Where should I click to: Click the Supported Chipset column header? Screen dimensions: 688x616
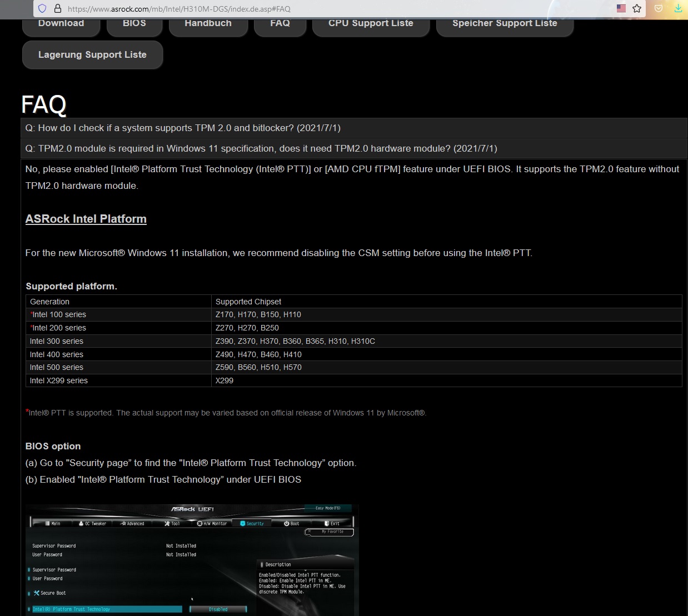click(x=447, y=302)
